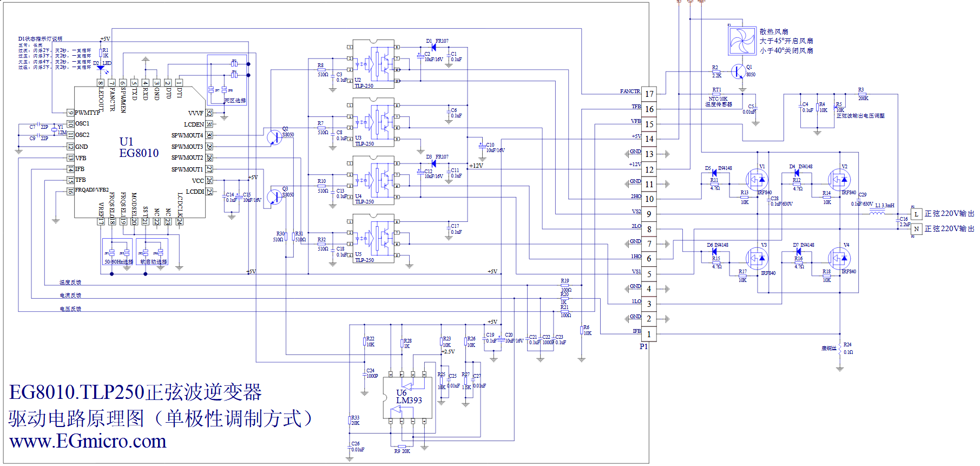Click the title 'EG8010.TLP250正弦波逆变器'

136,392
